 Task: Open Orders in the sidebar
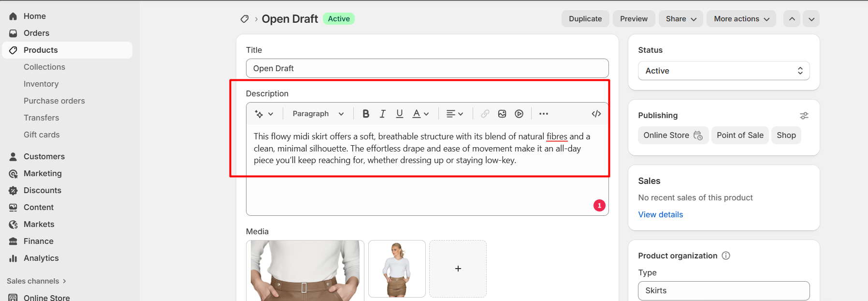coord(67,33)
